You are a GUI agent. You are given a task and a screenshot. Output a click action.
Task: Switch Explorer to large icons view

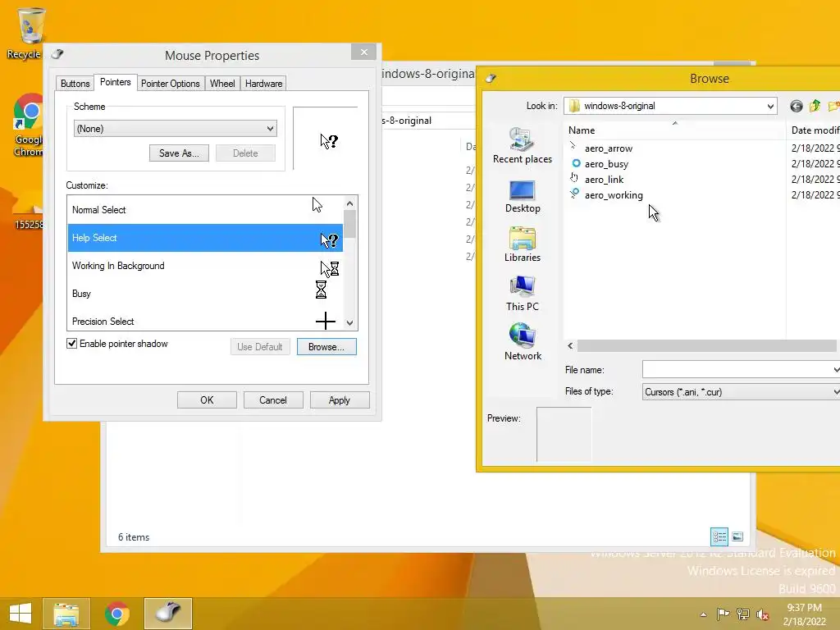[737, 536]
